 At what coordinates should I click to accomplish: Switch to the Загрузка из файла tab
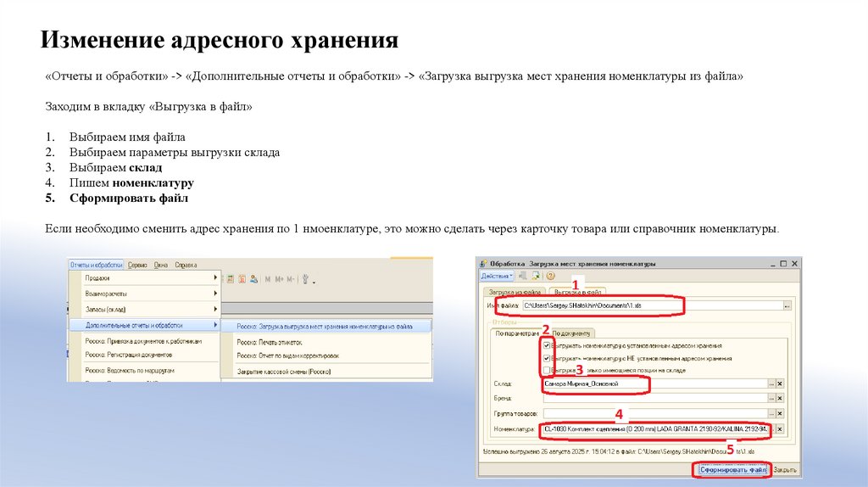[x=515, y=291]
